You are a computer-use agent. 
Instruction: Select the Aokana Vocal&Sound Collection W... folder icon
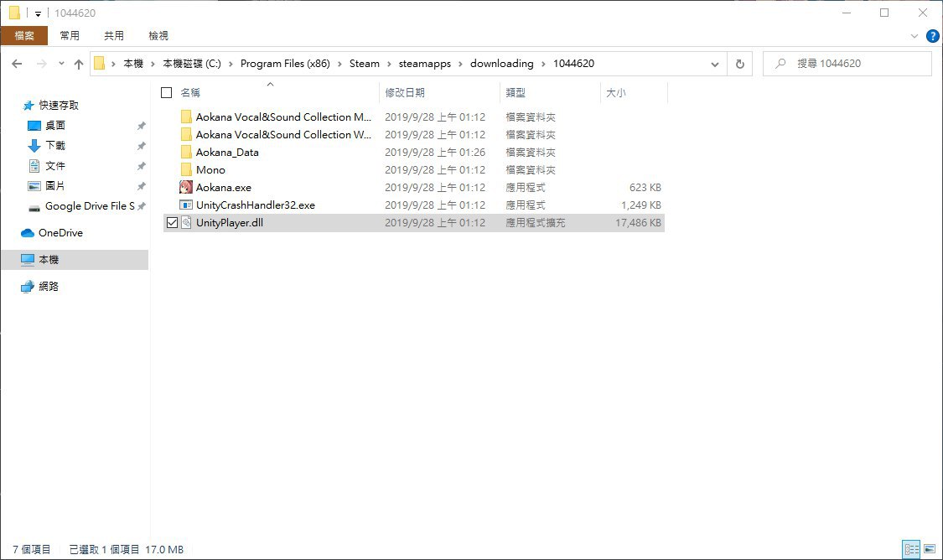(x=186, y=134)
